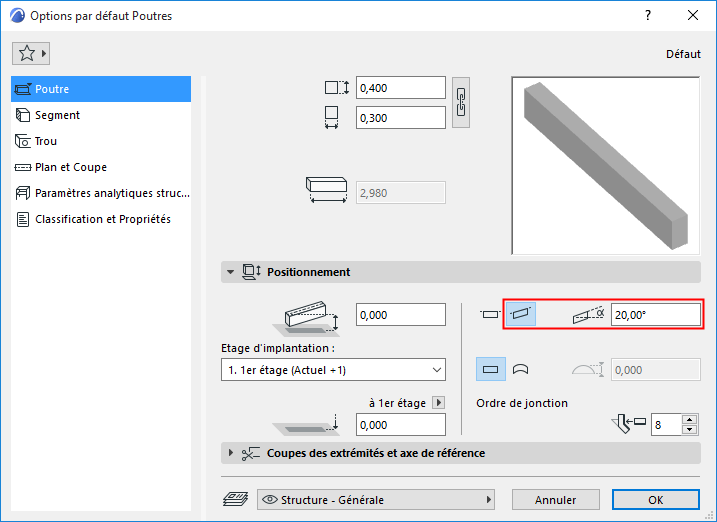The width and height of the screenshot is (717, 522).
Task: Select the horizontal beam icon
Action: click(x=490, y=314)
